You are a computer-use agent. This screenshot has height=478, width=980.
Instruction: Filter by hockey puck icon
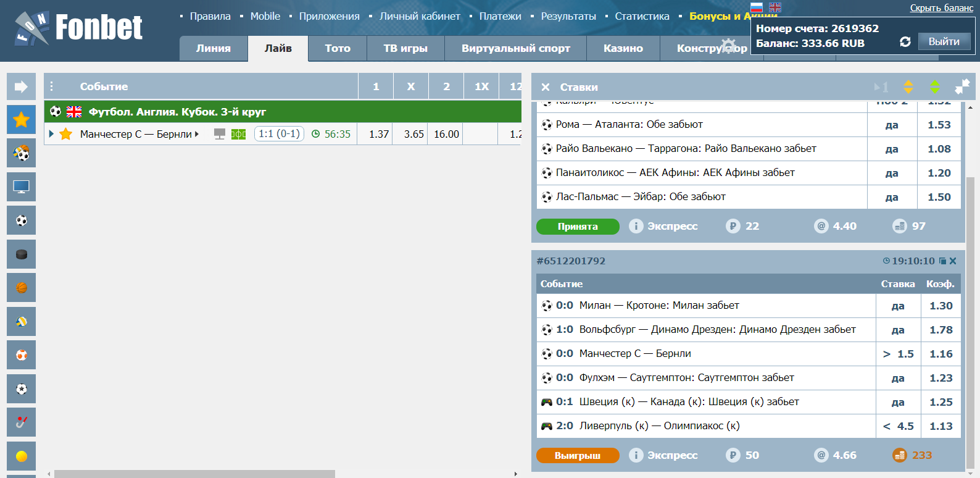click(21, 254)
